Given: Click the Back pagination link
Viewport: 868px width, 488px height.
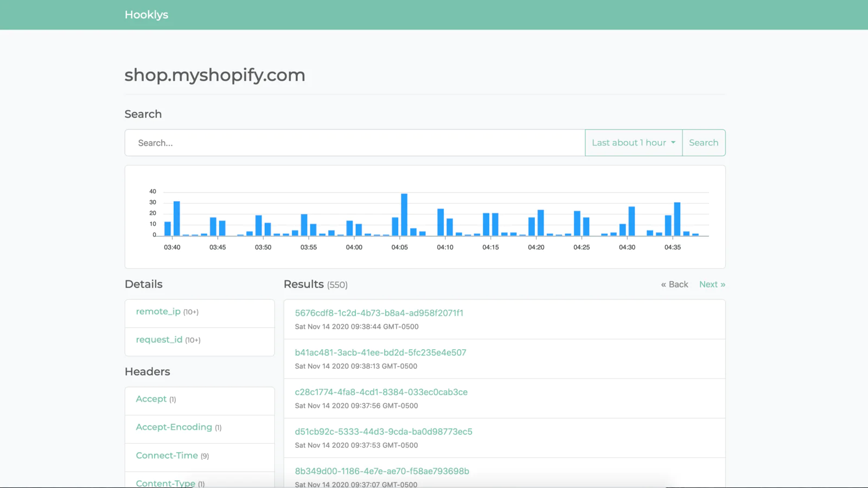Looking at the screenshot, I should pyautogui.click(x=674, y=284).
